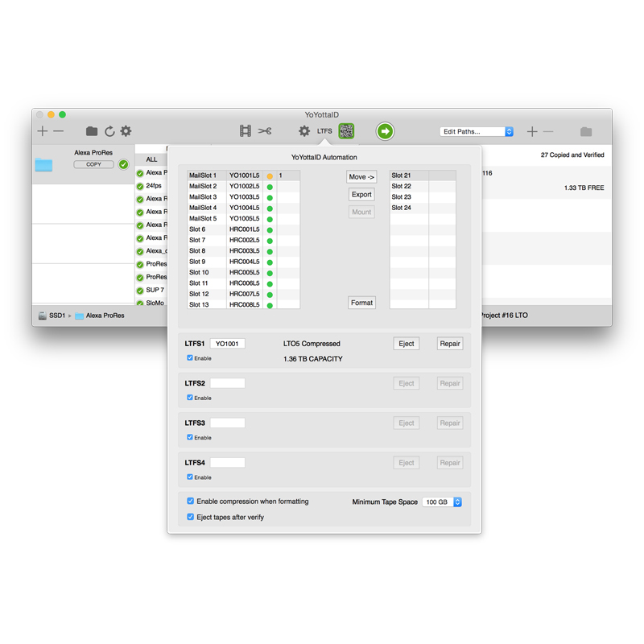Open the automation settings gear next to LTFS
The height and width of the screenshot is (644, 644).
coord(304,130)
